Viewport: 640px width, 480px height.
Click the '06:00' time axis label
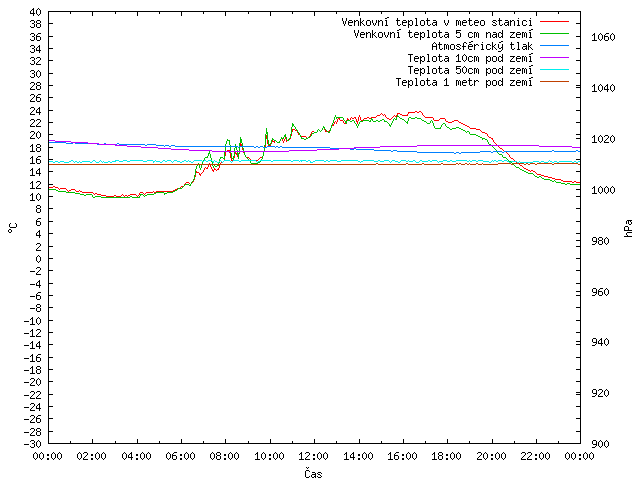click(181, 456)
